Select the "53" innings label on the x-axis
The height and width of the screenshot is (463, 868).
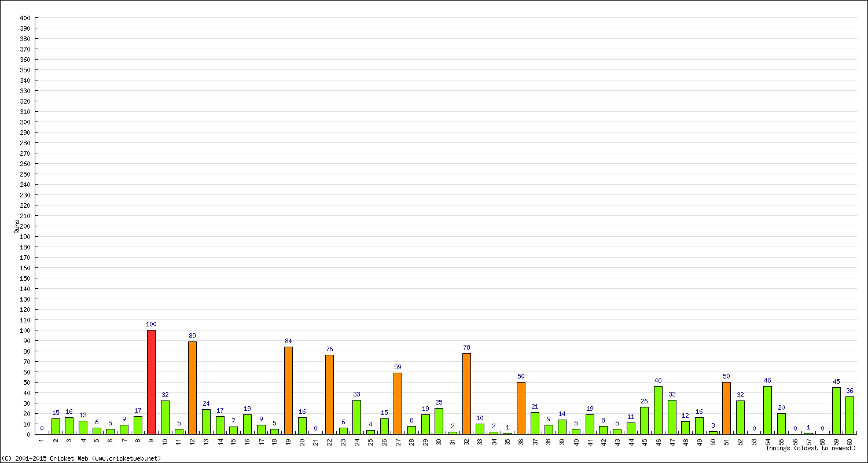[754, 442]
